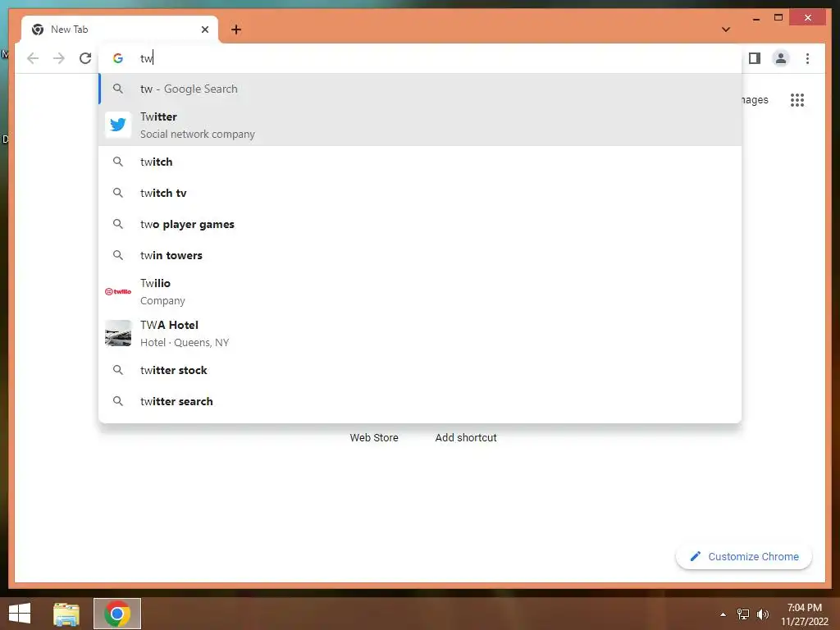Image resolution: width=840 pixels, height=630 pixels.
Task: Click the Twitter bird icon
Action: [x=118, y=125]
